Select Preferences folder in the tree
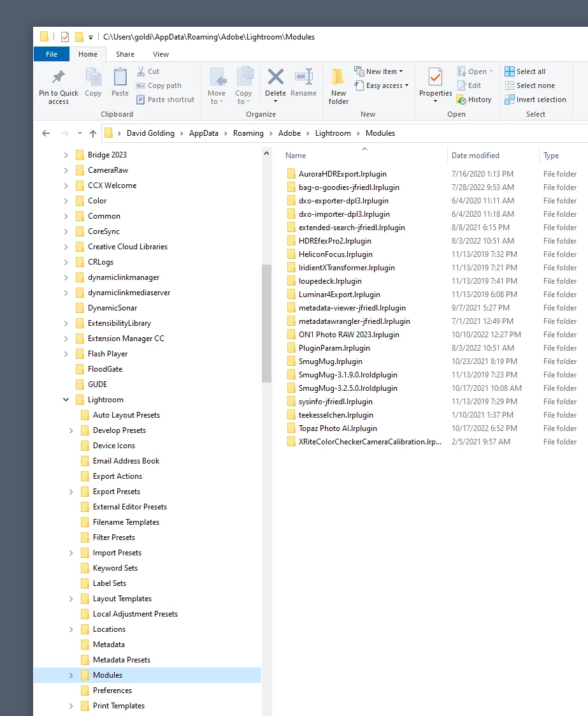Viewport: 588px width, 716px height. [112, 690]
